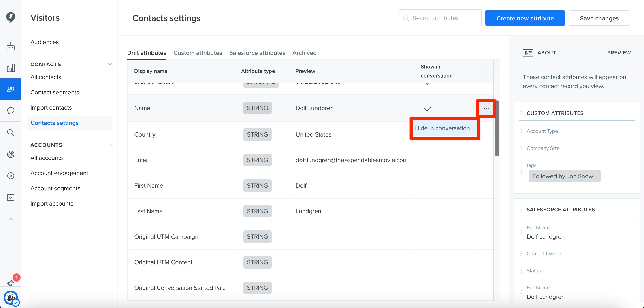Screen dimensions: 644x308
Task: Open the calendar meetings icon in sidebar
Action: pos(11,197)
